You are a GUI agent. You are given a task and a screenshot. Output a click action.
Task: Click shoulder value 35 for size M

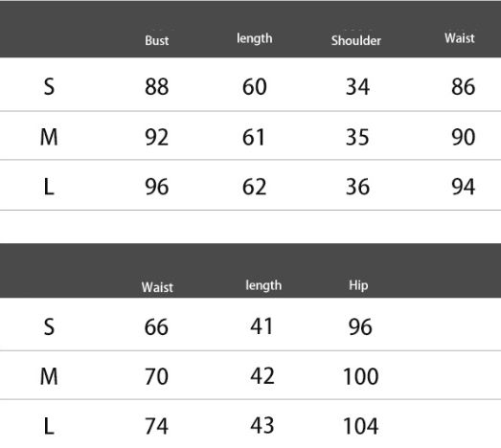coord(357,137)
